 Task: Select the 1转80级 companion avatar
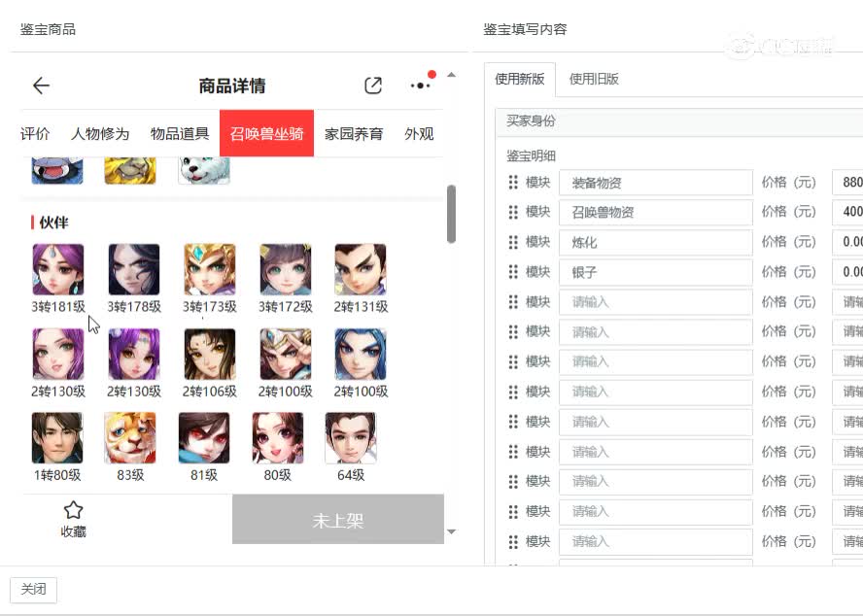57,438
